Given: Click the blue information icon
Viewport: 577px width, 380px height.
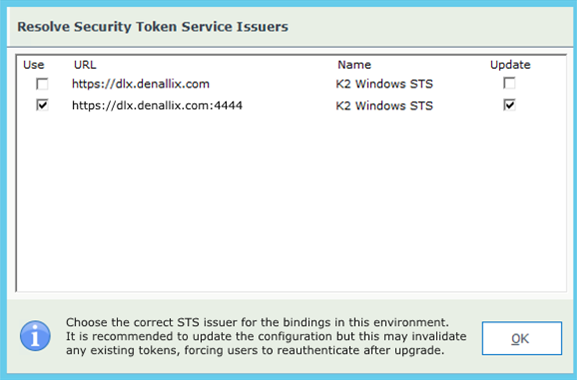Looking at the screenshot, I should tap(35, 335).
